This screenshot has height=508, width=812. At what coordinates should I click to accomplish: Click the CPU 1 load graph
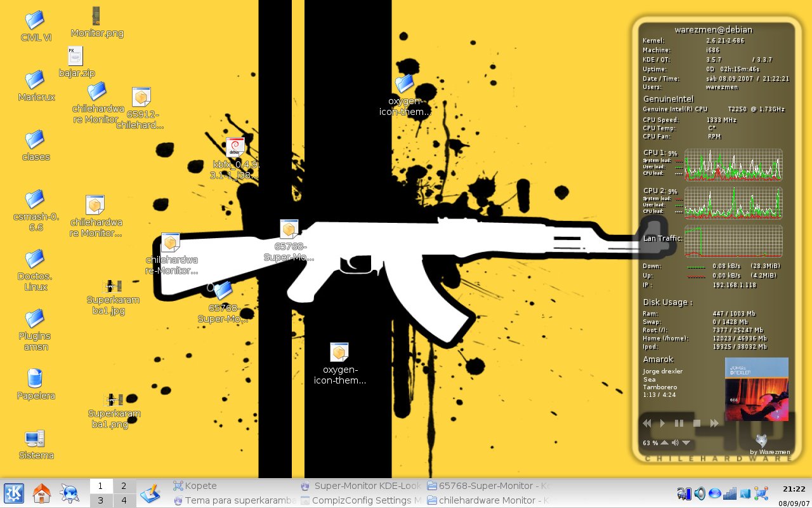tap(733, 165)
